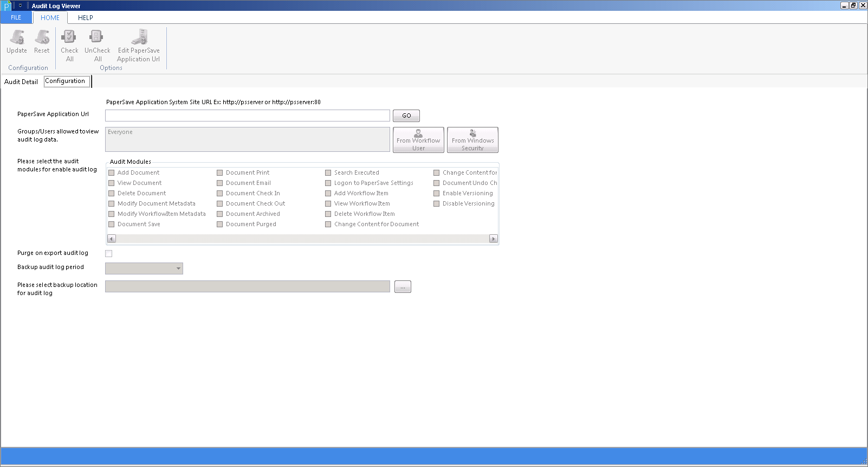Click the 'Groups/Users allowed to view audit log data.' label
Image resolution: width=868 pixels, height=467 pixels.
58,136
